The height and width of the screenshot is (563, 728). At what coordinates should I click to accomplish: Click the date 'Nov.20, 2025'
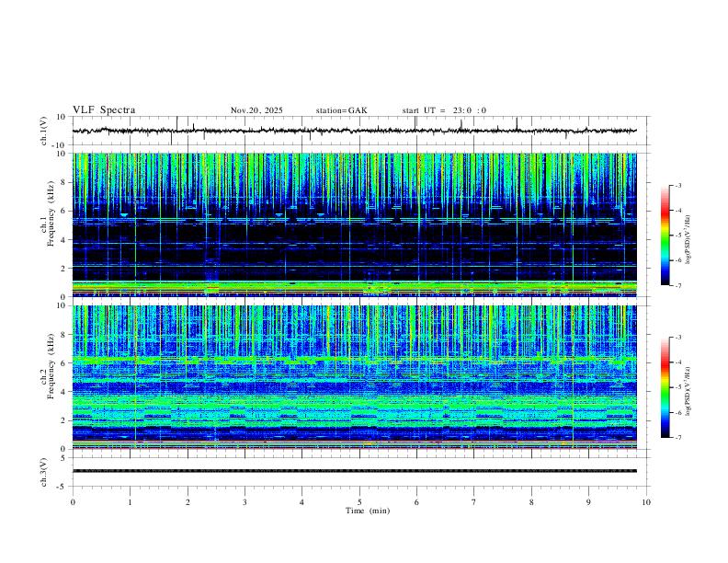256,110
